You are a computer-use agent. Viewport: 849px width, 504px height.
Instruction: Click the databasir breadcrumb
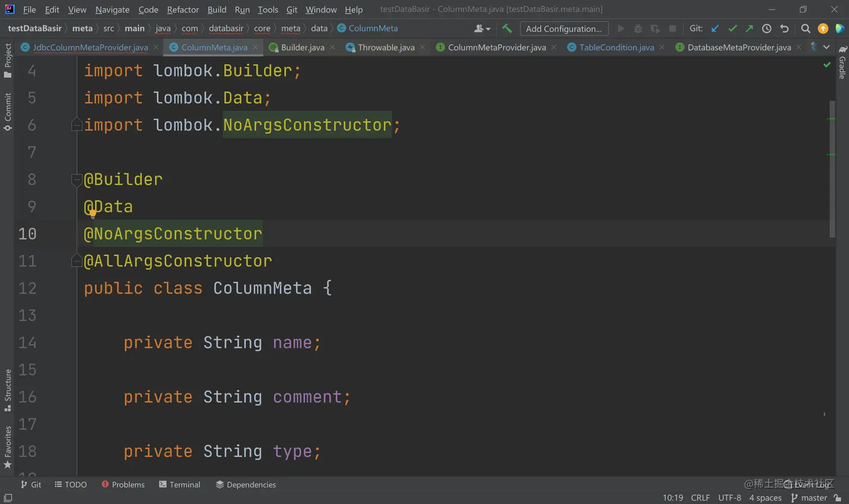pos(226,29)
